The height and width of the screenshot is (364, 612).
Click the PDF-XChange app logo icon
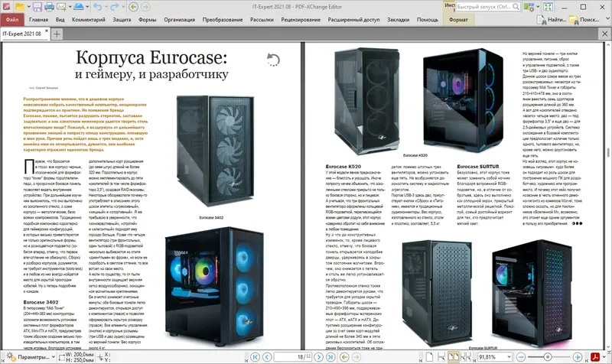6,7
